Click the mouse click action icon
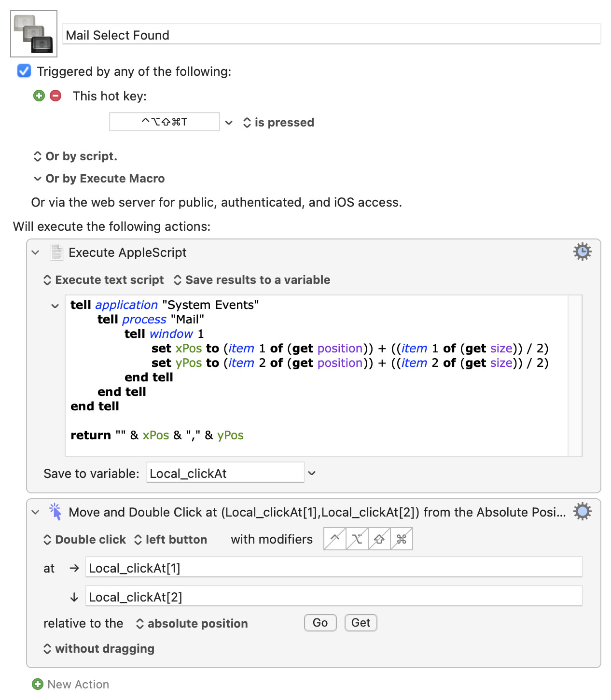This screenshot has height=700, width=611. pyautogui.click(x=56, y=512)
